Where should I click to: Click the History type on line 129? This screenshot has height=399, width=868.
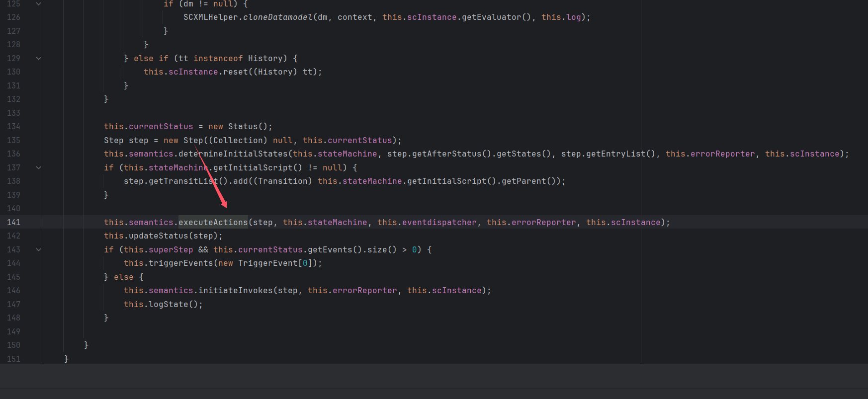coord(265,58)
